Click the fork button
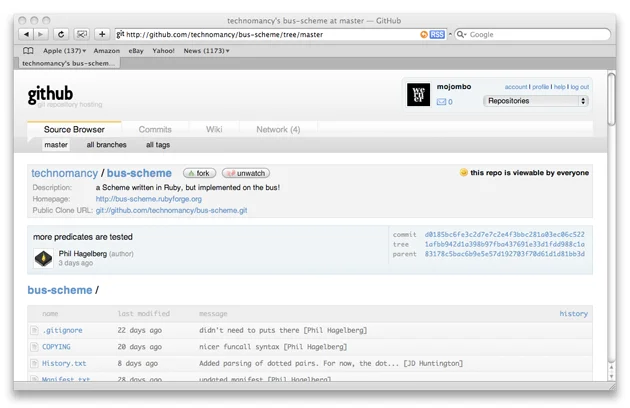Viewport: 630px width, 408px height. point(199,173)
